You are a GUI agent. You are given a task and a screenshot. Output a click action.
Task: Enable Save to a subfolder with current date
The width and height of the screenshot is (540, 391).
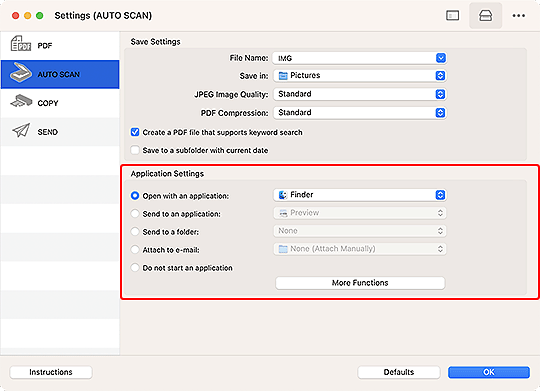pos(135,150)
